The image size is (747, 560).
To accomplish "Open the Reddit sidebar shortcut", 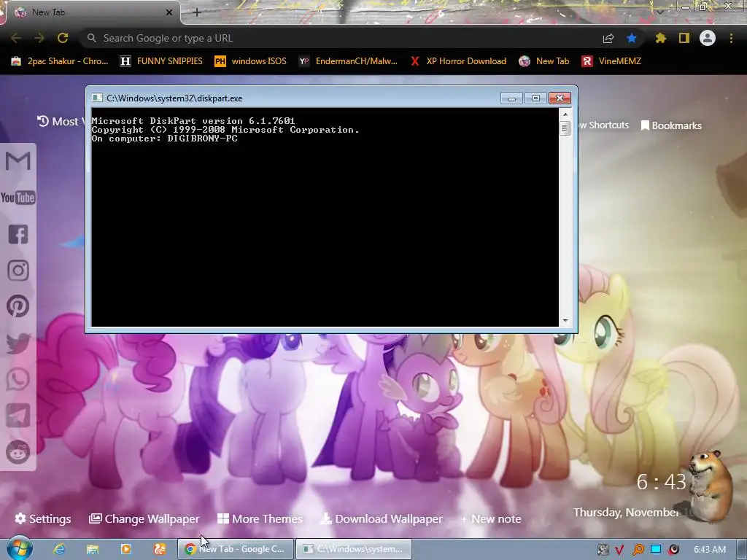I will click(18, 452).
